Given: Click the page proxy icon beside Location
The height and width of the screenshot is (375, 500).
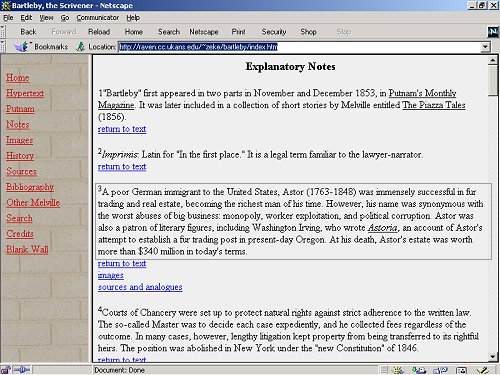Looking at the screenshot, I should [x=80, y=47].
